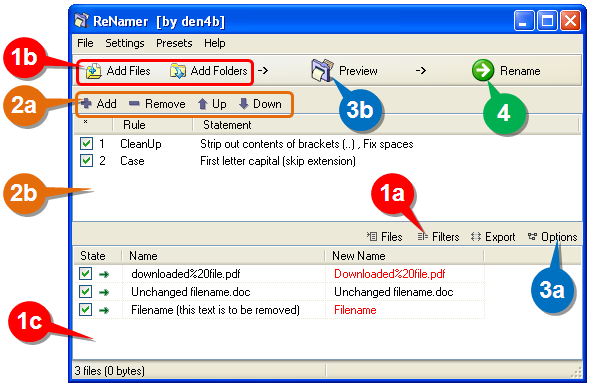This screenshot has width=593, height=387.
Task: Click the plus icon for Add rule
Action: click(86, 103)
